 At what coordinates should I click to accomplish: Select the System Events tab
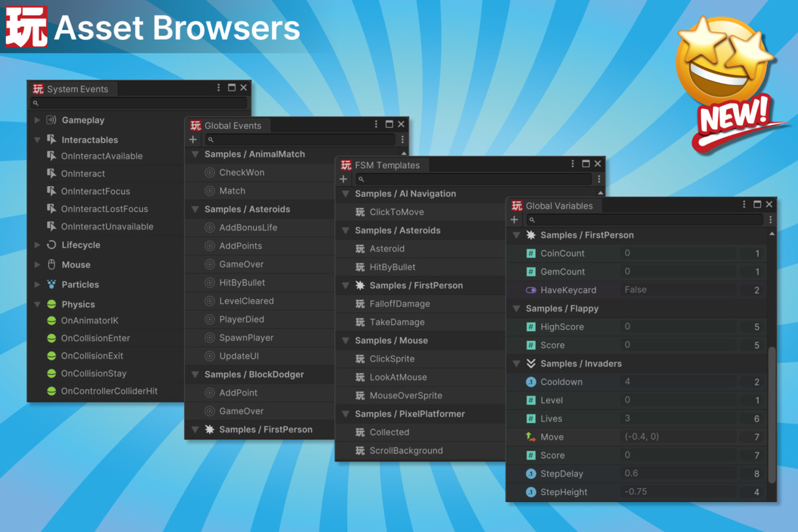(72, 88)
